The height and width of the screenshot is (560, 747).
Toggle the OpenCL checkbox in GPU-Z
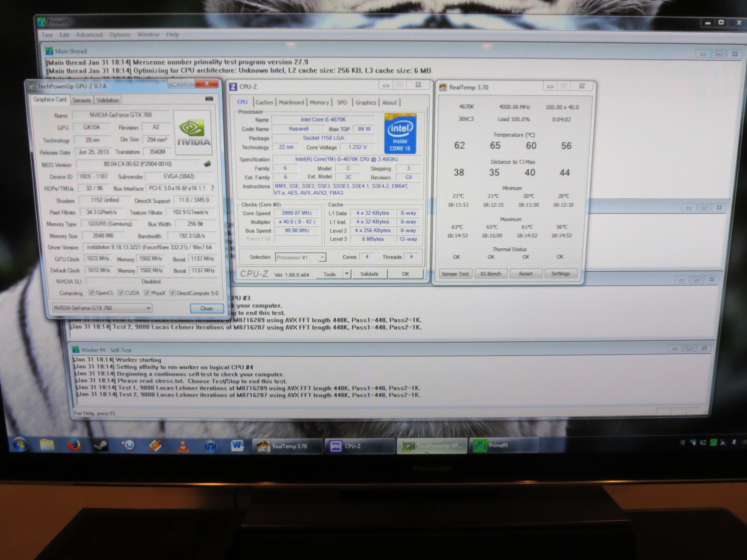(92, 293)
